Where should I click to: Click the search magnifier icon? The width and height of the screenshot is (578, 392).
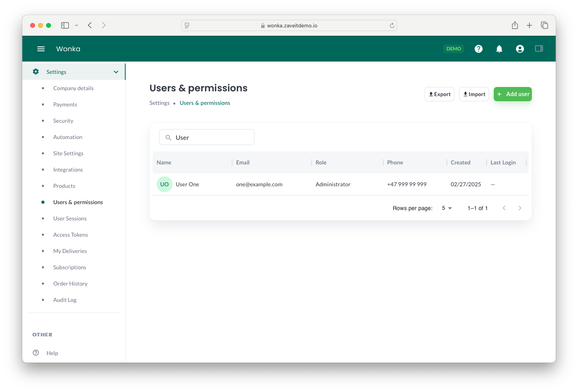click(x=168, y=137)
